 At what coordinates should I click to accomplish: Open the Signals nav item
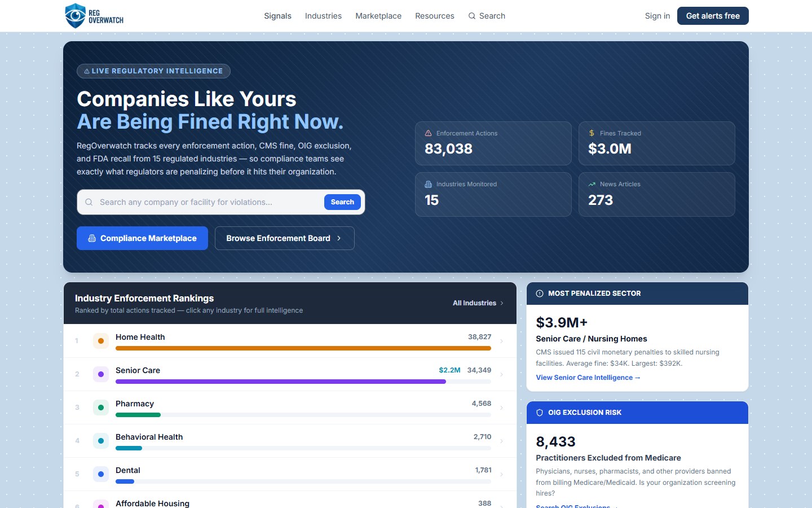[277, 16]
